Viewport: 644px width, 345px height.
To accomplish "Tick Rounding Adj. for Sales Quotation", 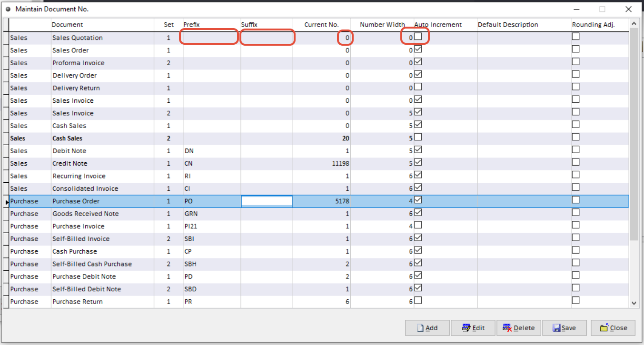I will (x=576, y=37).
